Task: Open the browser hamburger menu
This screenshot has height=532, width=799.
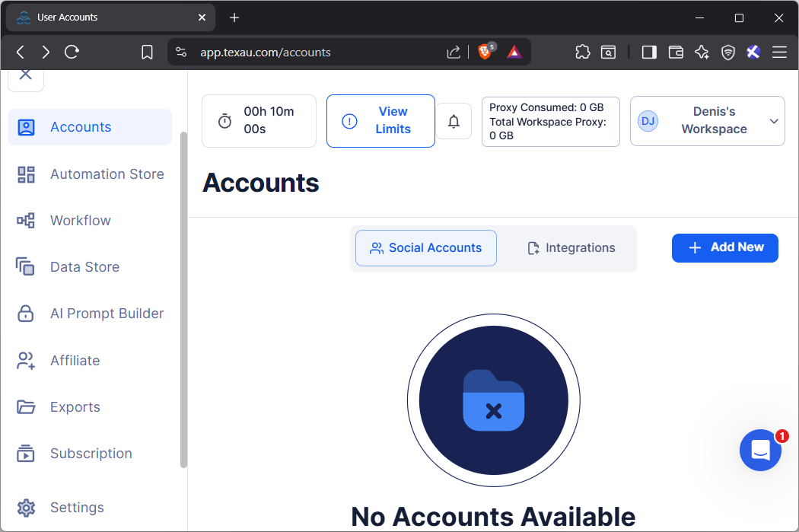Action: coord(779,52)
